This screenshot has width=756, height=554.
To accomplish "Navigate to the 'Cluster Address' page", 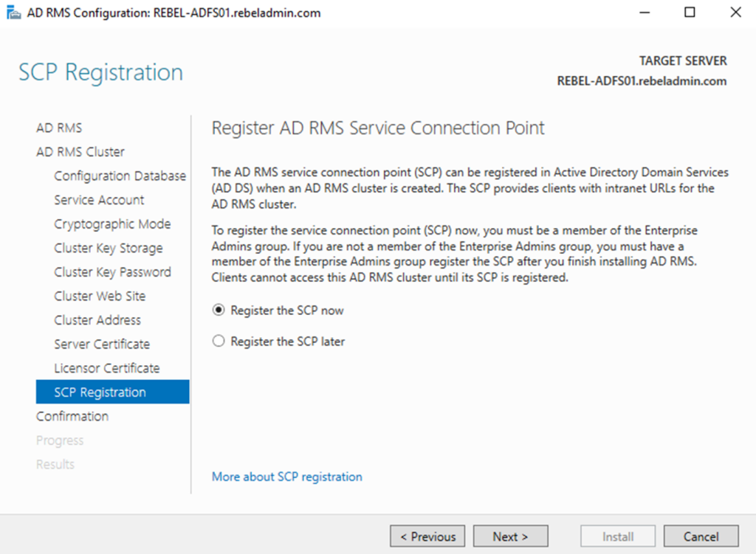I will tap(97, 320).
